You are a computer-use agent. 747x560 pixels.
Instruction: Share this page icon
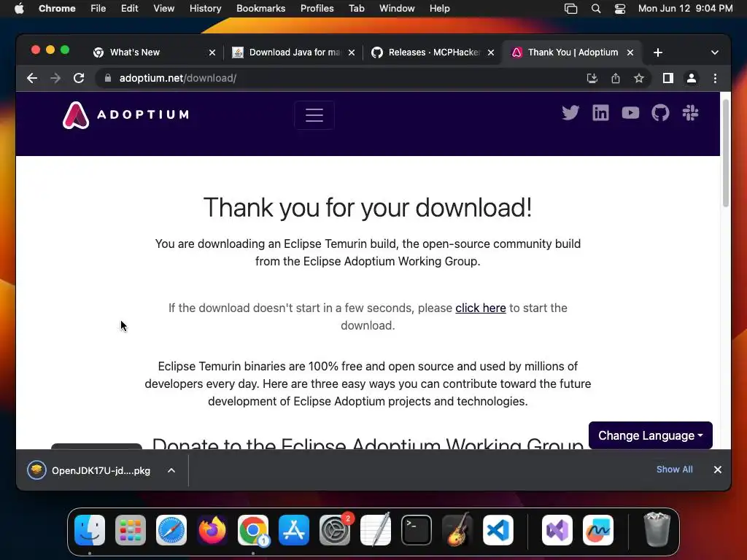coord(616,78)
